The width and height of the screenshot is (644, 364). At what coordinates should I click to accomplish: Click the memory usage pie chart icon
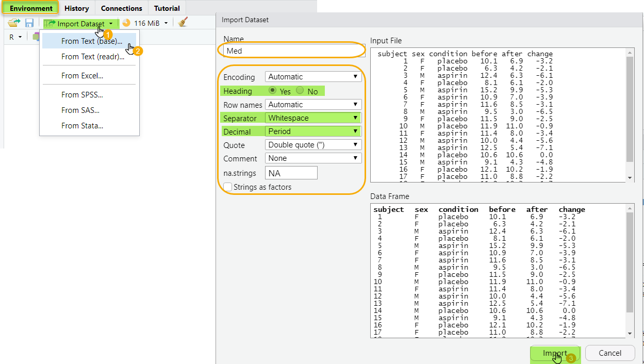tap(126, 23)
